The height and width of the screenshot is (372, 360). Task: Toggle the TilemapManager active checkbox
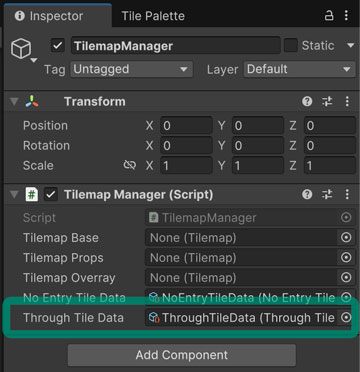pyautogui.click(x=58, y=45)
